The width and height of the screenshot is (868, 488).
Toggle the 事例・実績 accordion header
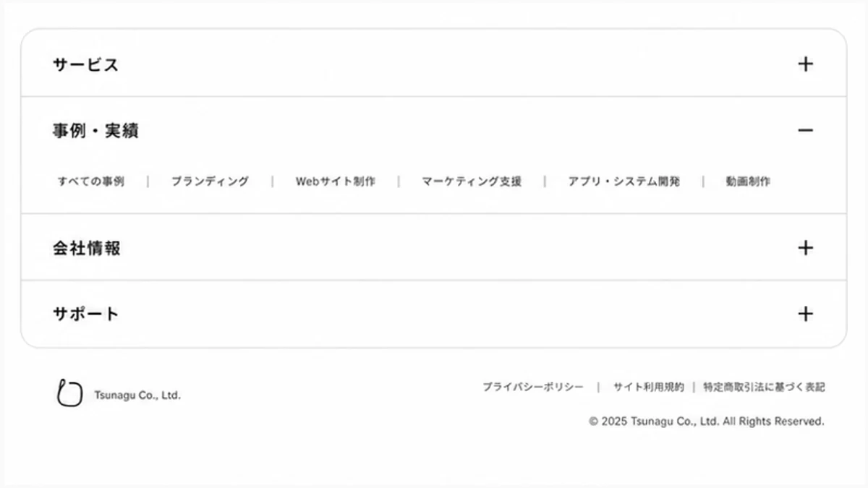433,130
